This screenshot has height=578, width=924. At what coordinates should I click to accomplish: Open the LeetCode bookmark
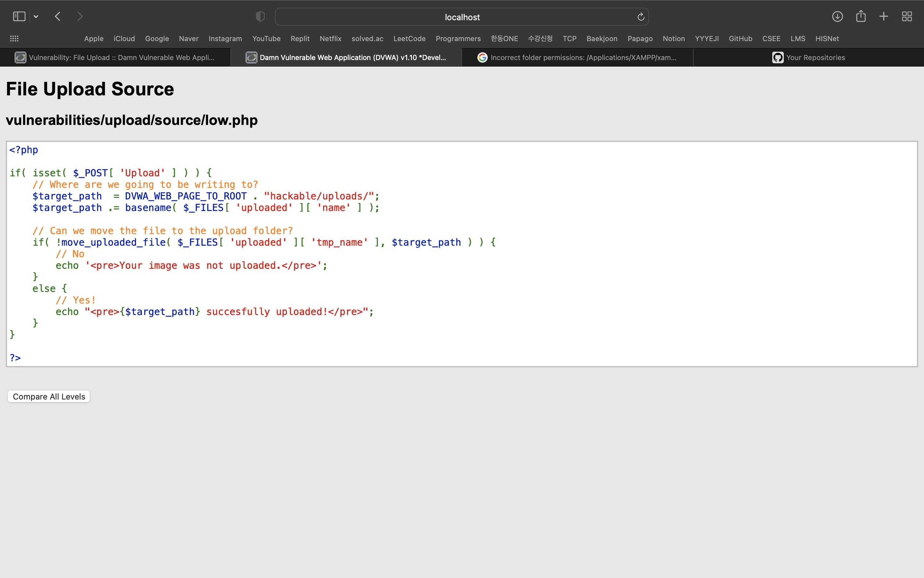(x=409, y=39)
